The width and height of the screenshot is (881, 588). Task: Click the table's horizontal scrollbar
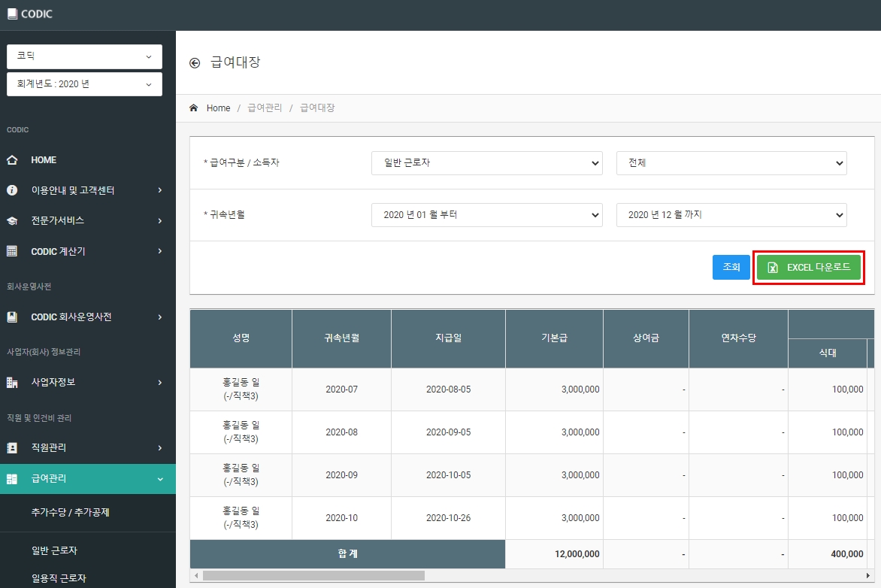pyautogui.click(x=313, y=575)
